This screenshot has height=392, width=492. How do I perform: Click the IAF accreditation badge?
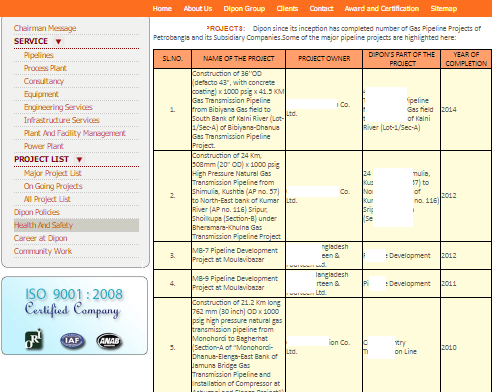click(x=72, y=341)
